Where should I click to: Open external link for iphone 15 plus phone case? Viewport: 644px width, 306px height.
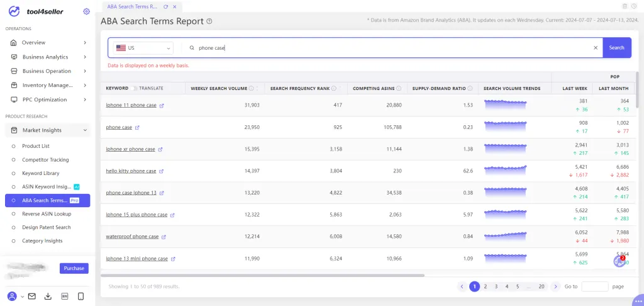(x=172, y=215)
